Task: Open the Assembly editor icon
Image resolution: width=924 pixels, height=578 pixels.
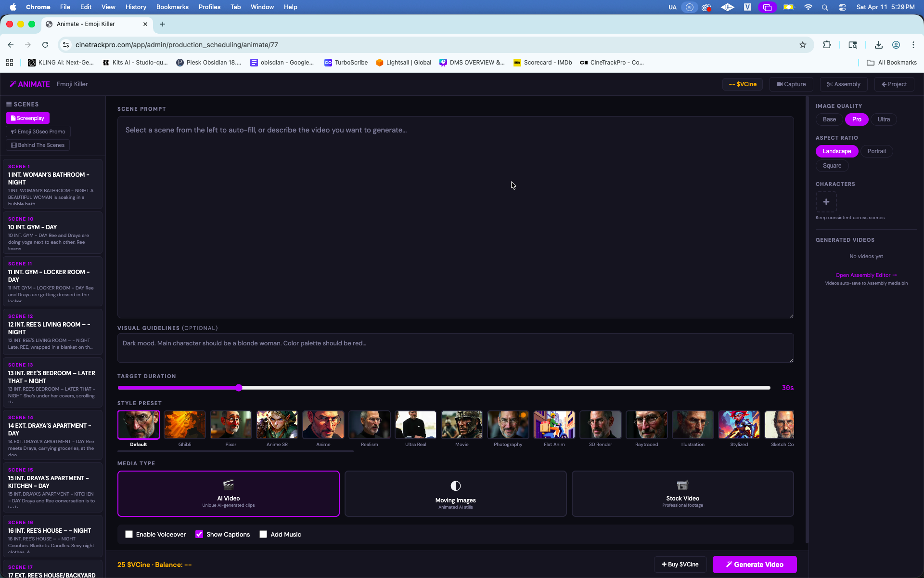Action: [830, 84]
